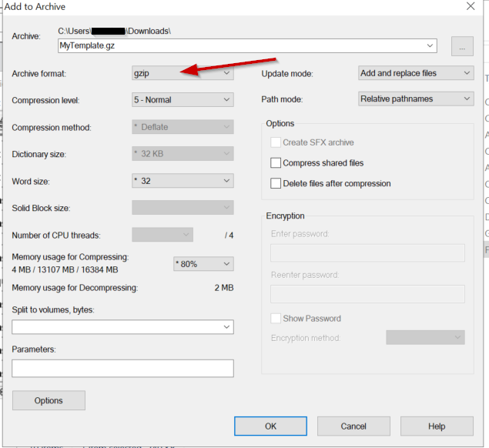Click the archive name field MyTemplate.gz
This screenshot has width=489, height=448.
(x=239, y=46)
